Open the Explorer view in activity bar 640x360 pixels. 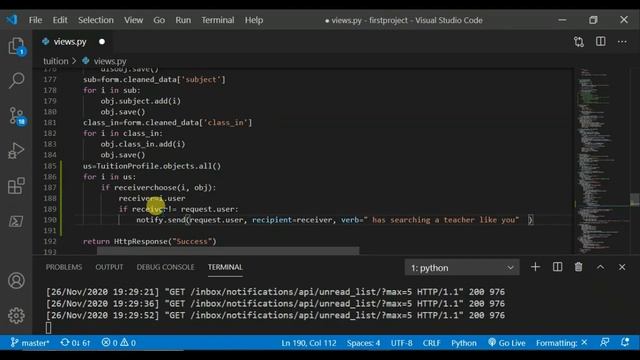click(16, 46)
